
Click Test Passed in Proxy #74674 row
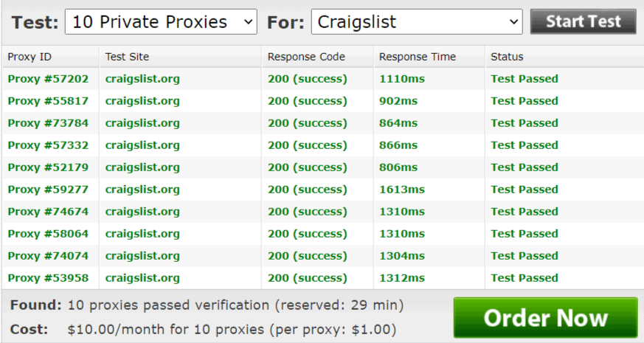pos(524,212)
